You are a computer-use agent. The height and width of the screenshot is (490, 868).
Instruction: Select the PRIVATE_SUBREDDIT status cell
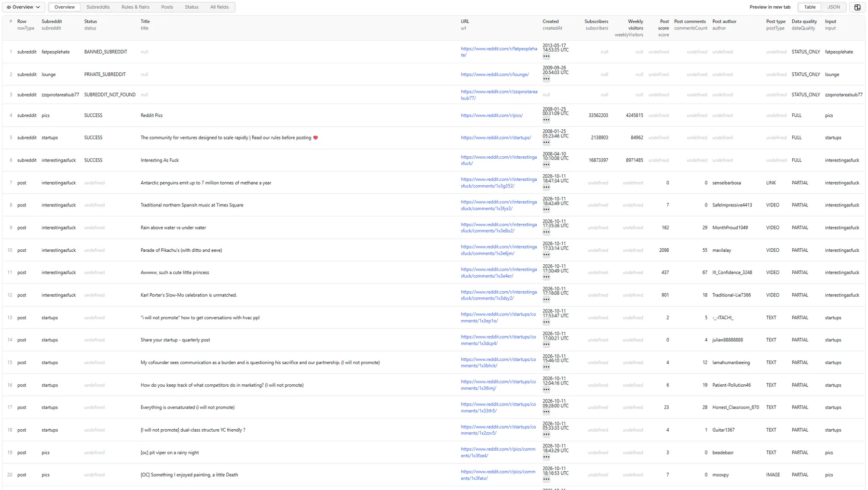[105, 75]
